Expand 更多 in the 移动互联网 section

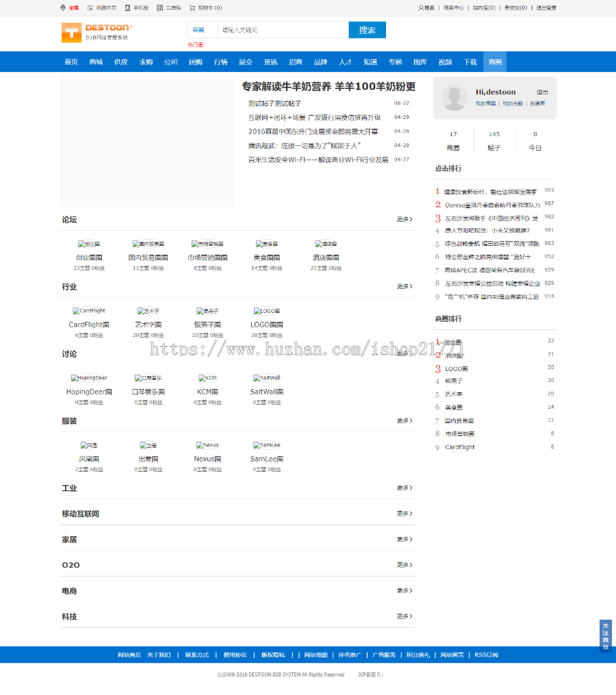(x=405, y=514)
